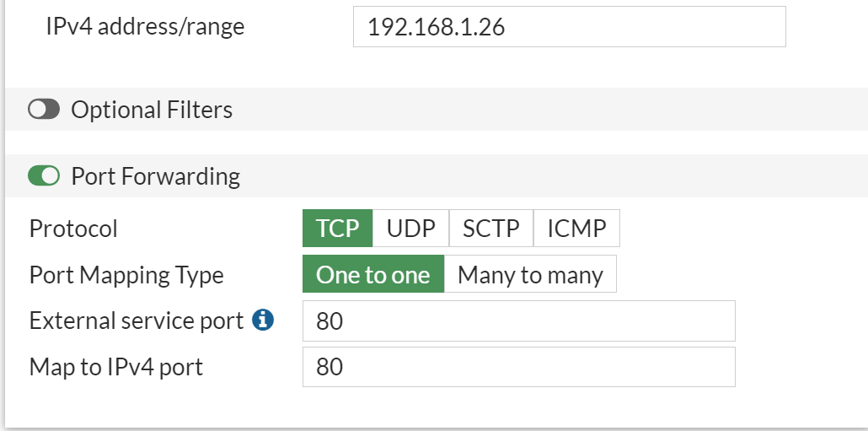Set protocol to ICMP
868x431 pixels.
(576, 229)
